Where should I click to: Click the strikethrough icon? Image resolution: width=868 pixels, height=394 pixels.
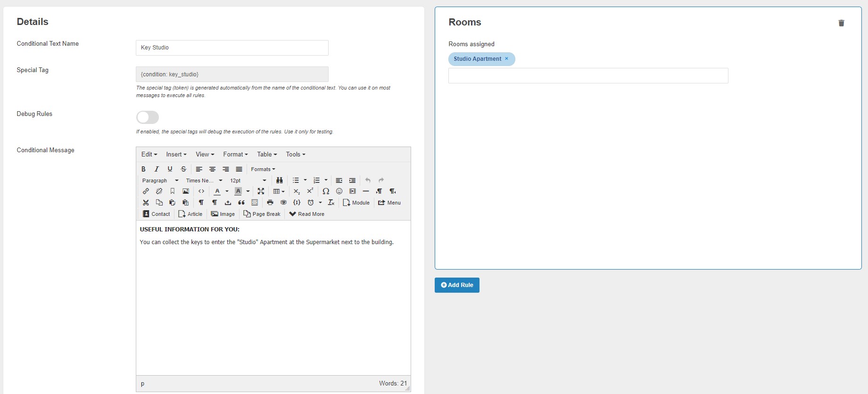[x=183, y=169]
